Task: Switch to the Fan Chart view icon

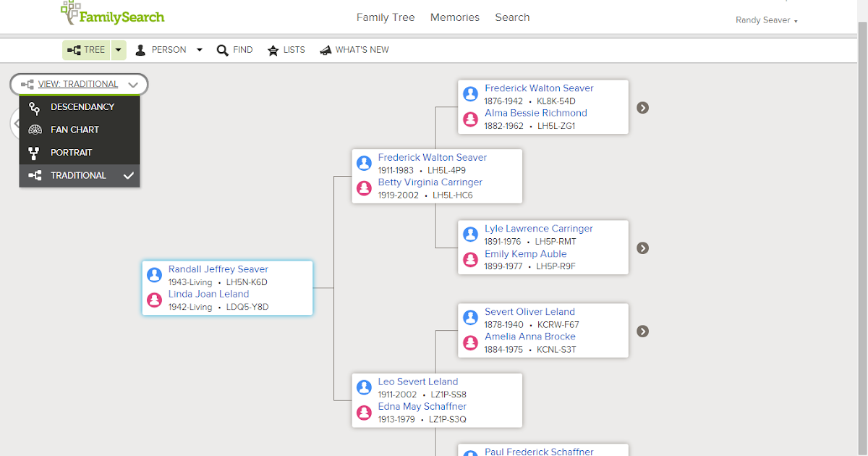Action: 35,129
